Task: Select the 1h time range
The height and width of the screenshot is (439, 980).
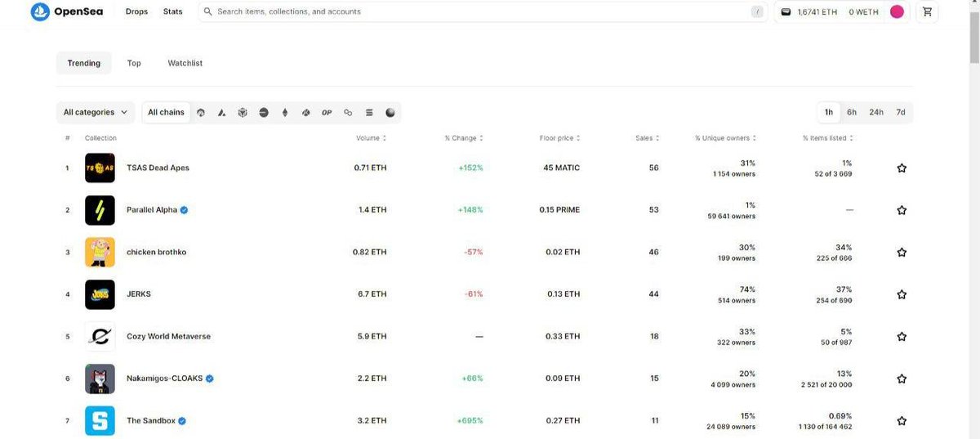Action: click(x=829, y=112)
